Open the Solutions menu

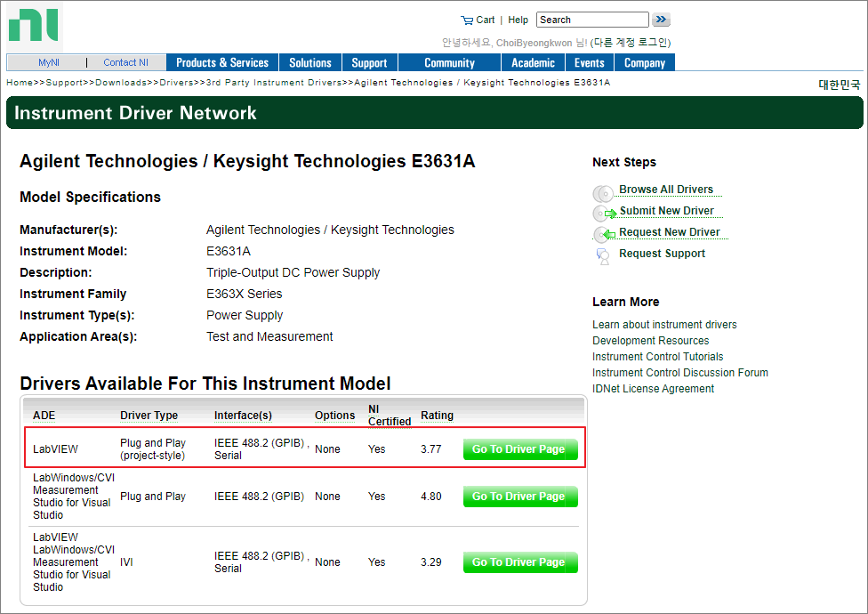tap(310, 62)
